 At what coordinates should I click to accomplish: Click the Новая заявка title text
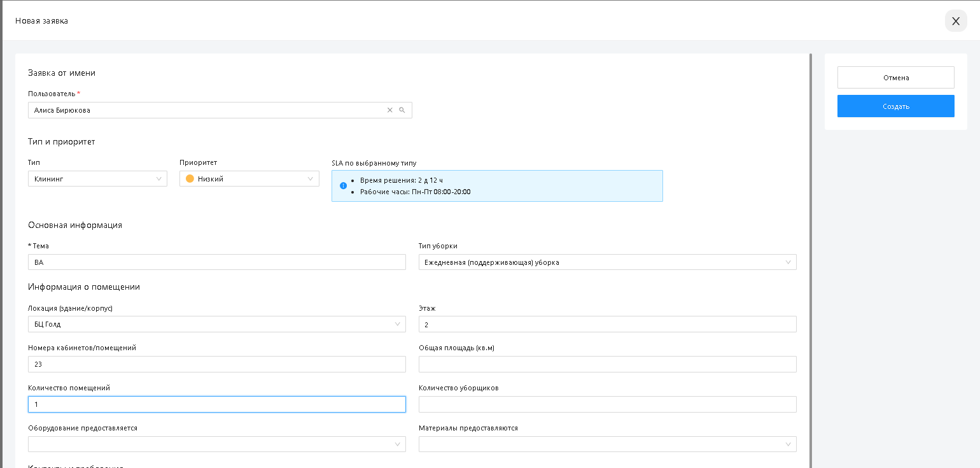(42, 21)
